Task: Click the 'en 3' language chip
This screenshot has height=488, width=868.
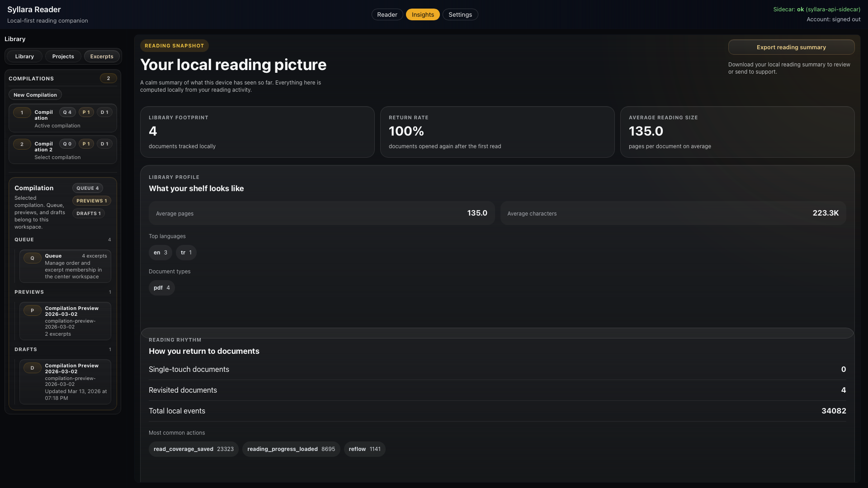Action: (x=160, y=253)
